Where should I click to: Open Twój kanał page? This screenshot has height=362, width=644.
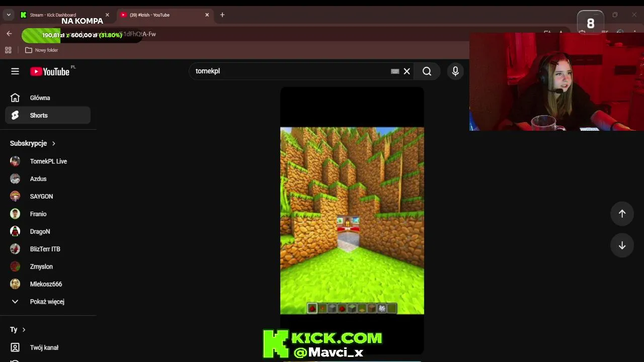coord(48,347)
